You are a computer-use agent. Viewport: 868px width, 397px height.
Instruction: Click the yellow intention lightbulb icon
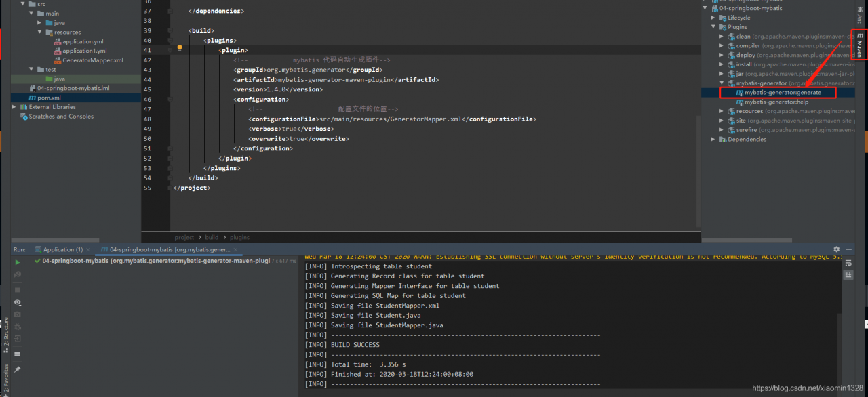180,49
